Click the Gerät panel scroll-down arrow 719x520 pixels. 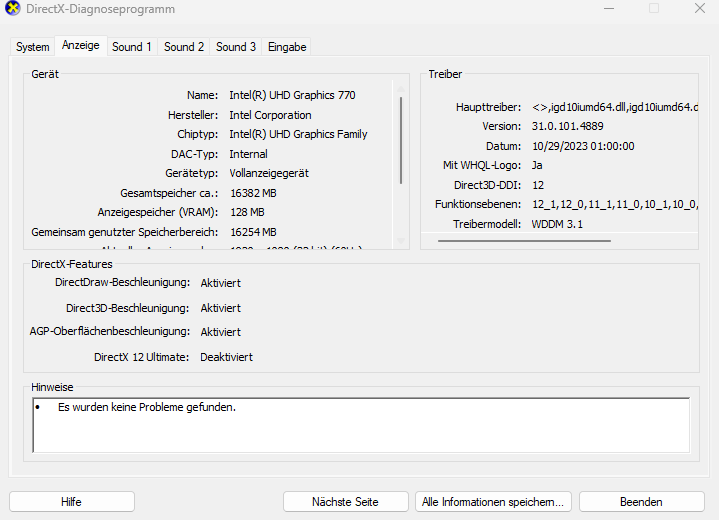tap(401, 241)
